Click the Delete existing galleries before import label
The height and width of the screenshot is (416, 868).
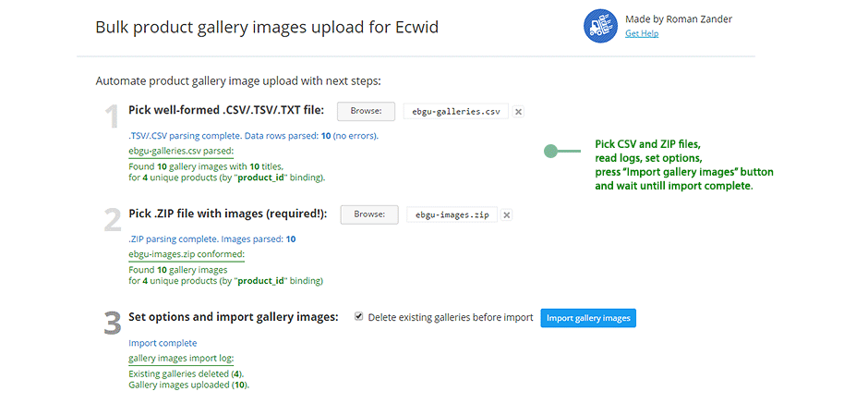pos(450,318)
